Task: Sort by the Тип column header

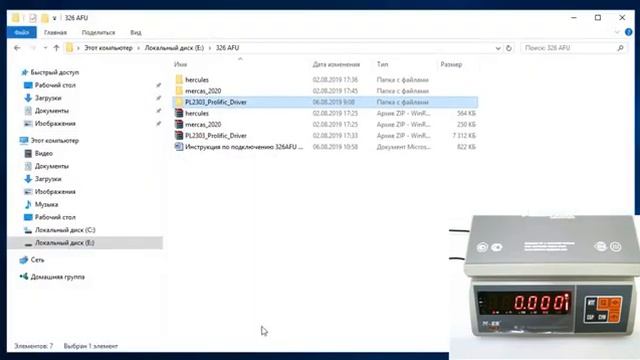Action: tap(382, 64)
